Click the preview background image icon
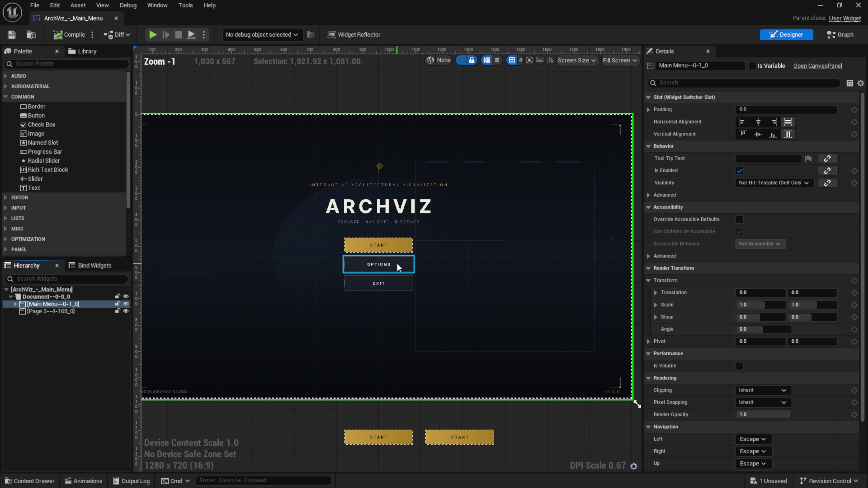The width and height of the screenshot is (868, 488). pyautogui.click(x=540, y=60)
